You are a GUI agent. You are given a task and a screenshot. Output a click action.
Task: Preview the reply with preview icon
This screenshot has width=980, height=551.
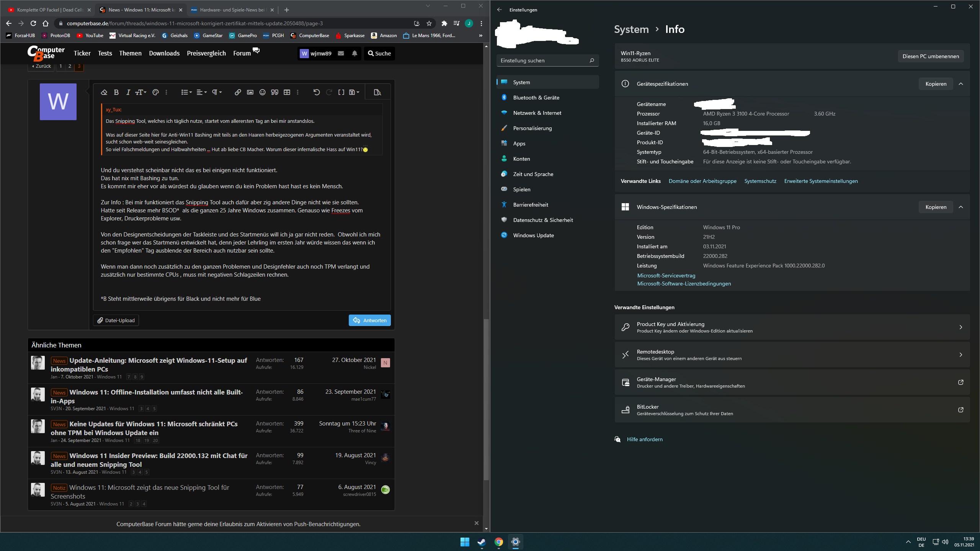[377, 92]
